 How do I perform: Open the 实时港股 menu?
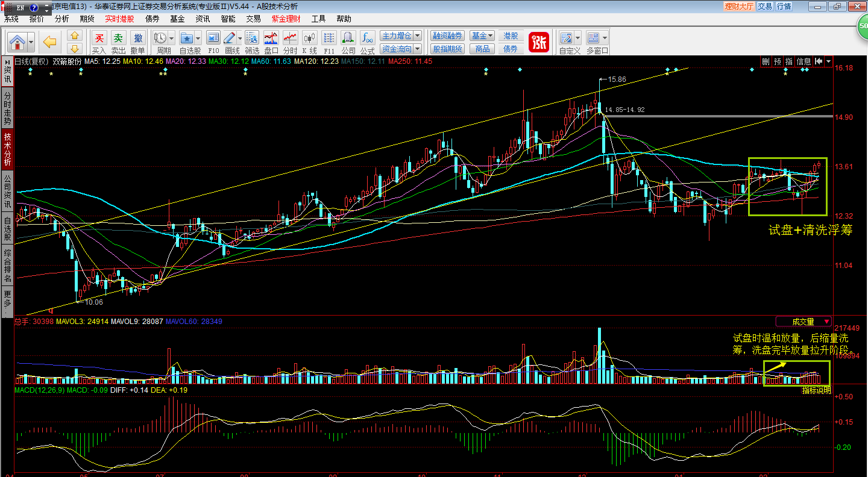coord(119,19)
